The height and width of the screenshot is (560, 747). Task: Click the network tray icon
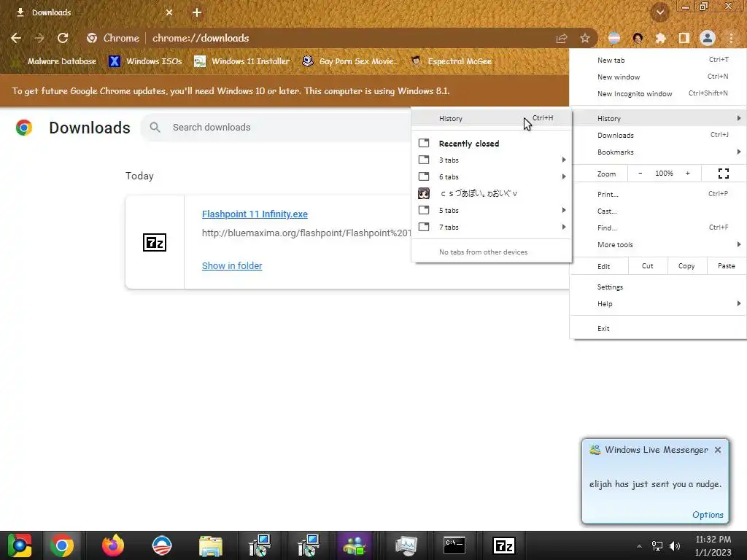click(657, 546)
